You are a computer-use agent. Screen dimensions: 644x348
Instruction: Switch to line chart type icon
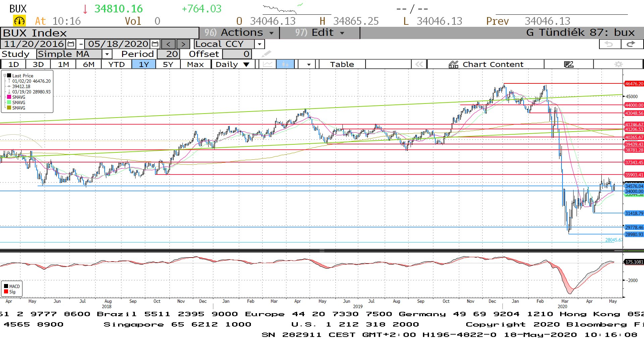(x=267, y=64)
